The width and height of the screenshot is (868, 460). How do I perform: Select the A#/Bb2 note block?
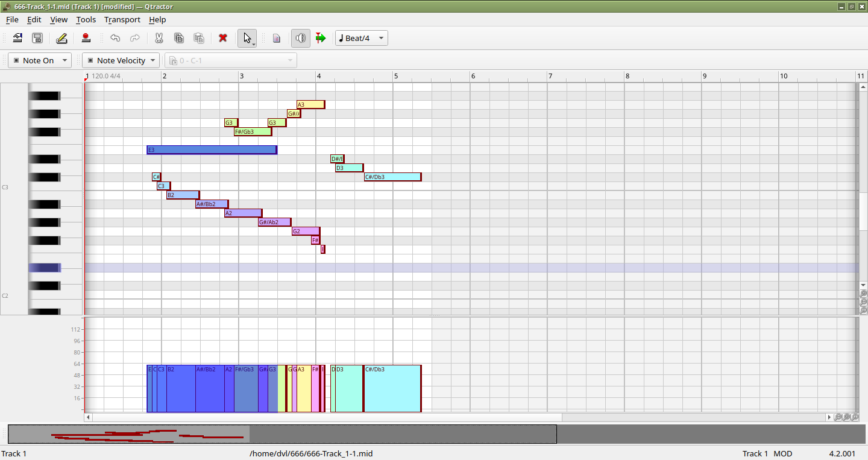(x=212, y=204)
